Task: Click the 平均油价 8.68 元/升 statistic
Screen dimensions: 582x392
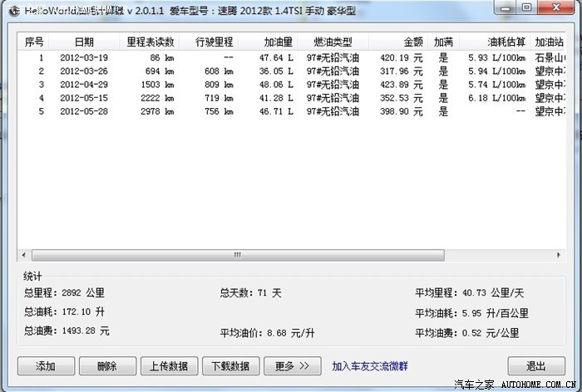Action: tap(267, 333)
